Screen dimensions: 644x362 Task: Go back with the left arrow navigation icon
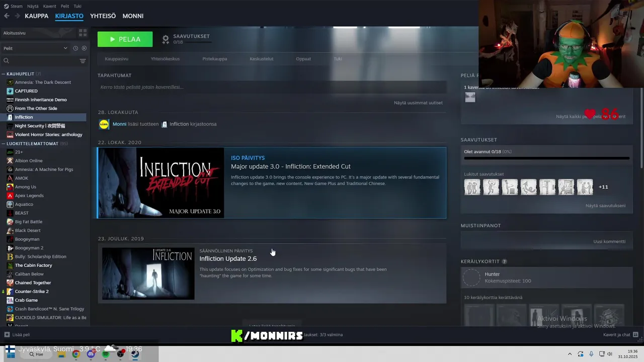pos(7,16)
